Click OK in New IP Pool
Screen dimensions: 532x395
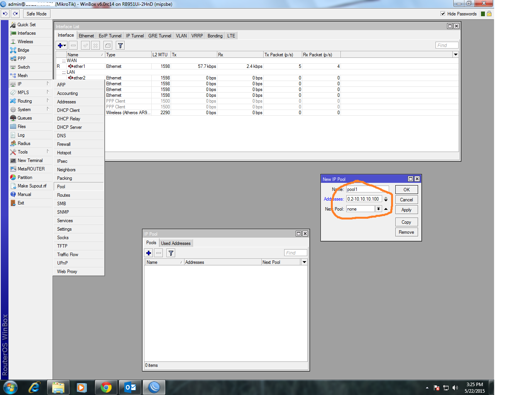click(407, 190)
